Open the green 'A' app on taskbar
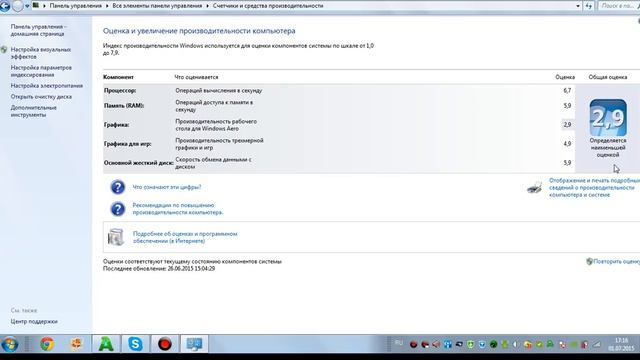 [106, 344]
